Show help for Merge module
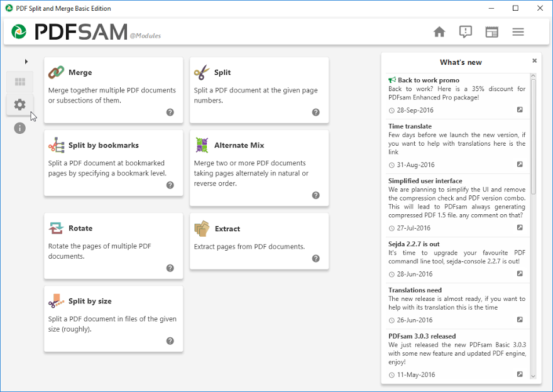The height and width of the screenshot is (392, 553). (170, 112)
